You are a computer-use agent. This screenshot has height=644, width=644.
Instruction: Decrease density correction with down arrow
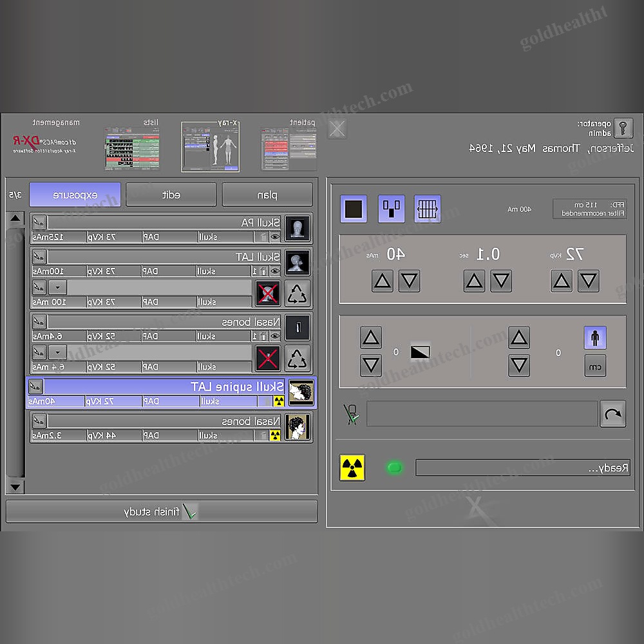click(371, 366)
